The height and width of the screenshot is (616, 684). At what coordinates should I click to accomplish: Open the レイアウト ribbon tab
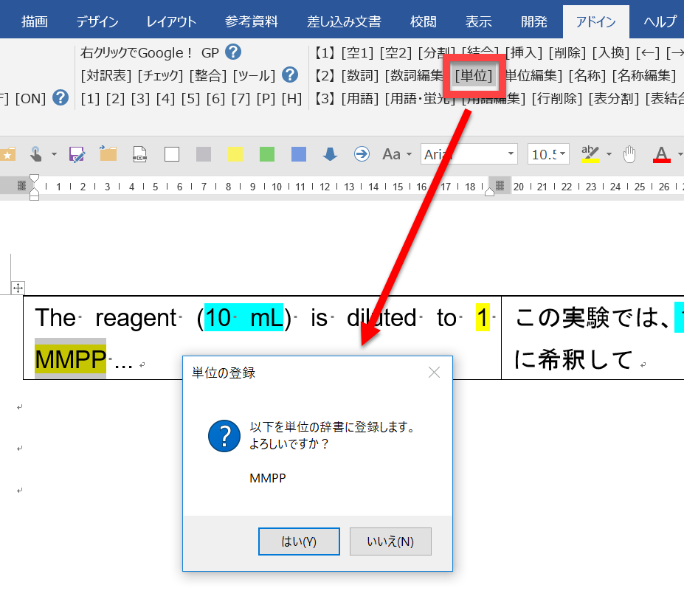pos(171,21)
